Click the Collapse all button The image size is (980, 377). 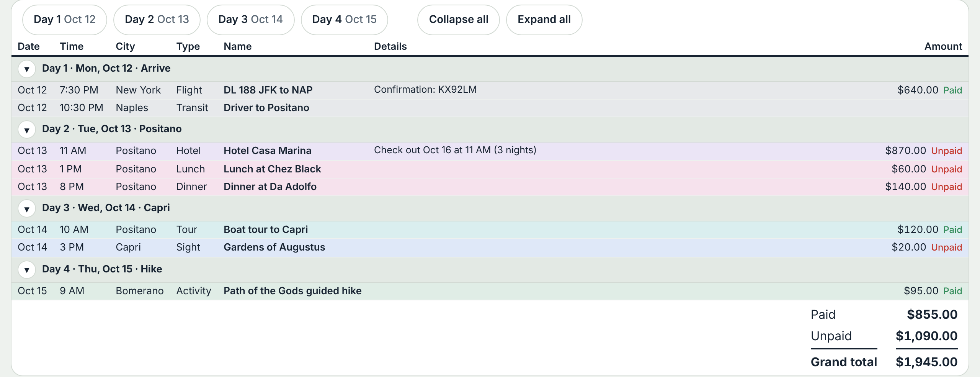459,20
